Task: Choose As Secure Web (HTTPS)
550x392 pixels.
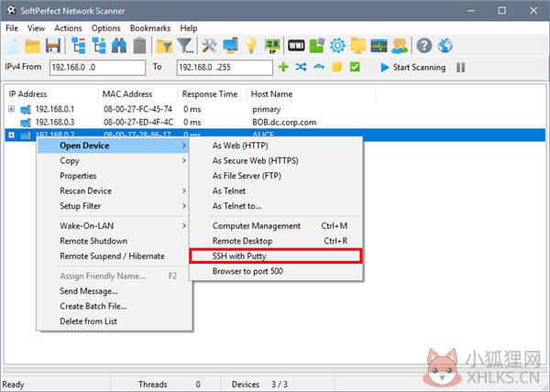Action: pyautogui.click(x=276, y=161)
